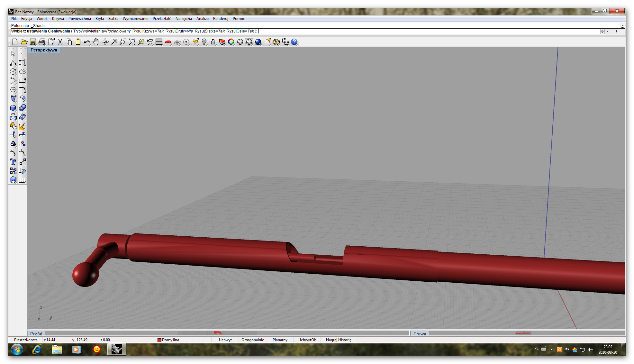This screenshot has height=364, width=634.
Task: Open the Przekształć menu
Action: tap(162, 19)
